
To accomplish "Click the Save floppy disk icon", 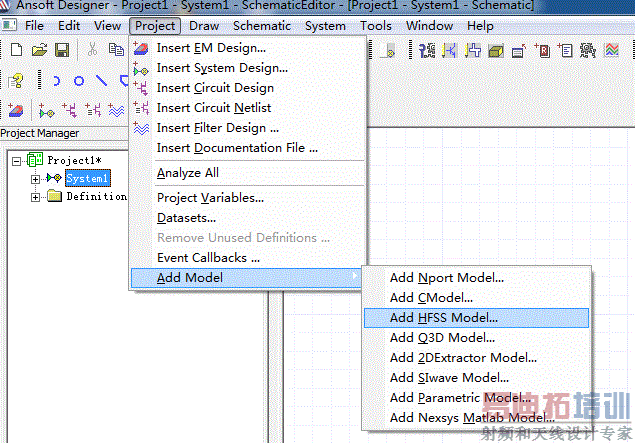I will click(62, 50).
